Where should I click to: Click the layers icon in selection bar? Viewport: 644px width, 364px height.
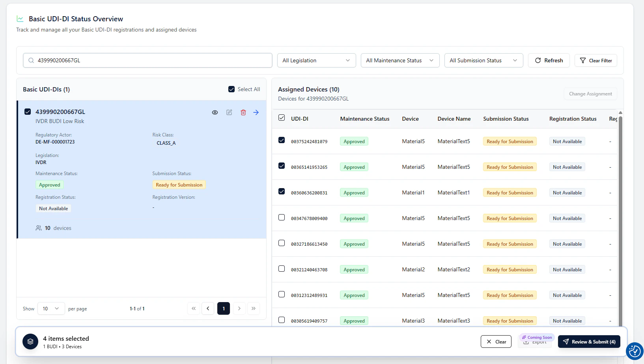30,342
